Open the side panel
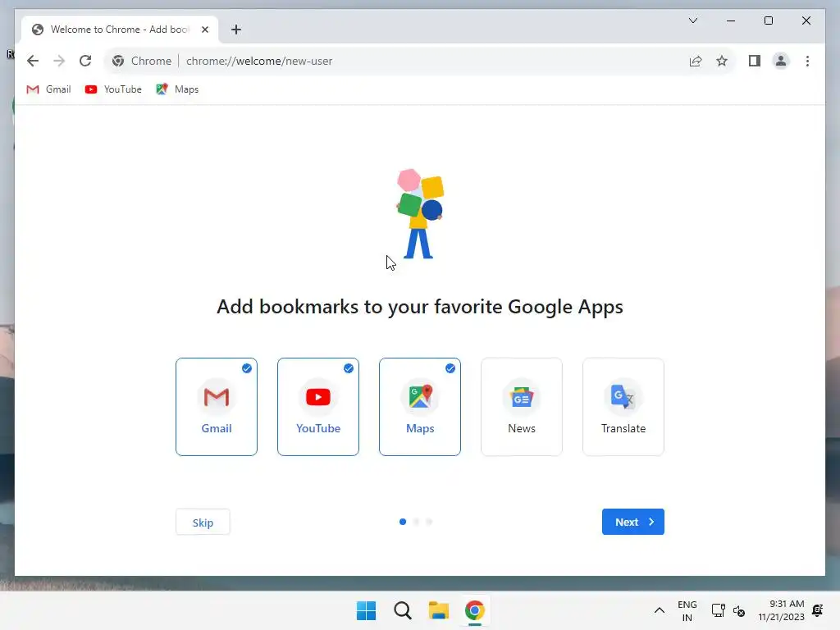840x630 pixels. [755, 61]
